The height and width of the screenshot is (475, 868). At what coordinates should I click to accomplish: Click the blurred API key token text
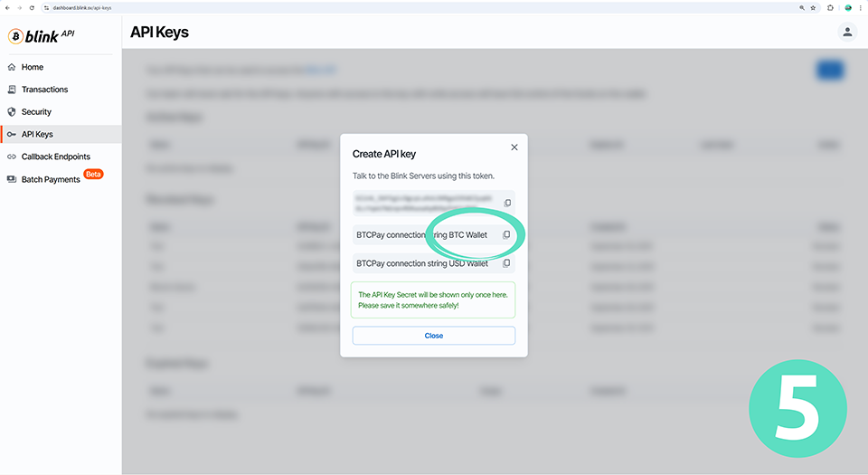pyautogui.click(x=425, y=203)
